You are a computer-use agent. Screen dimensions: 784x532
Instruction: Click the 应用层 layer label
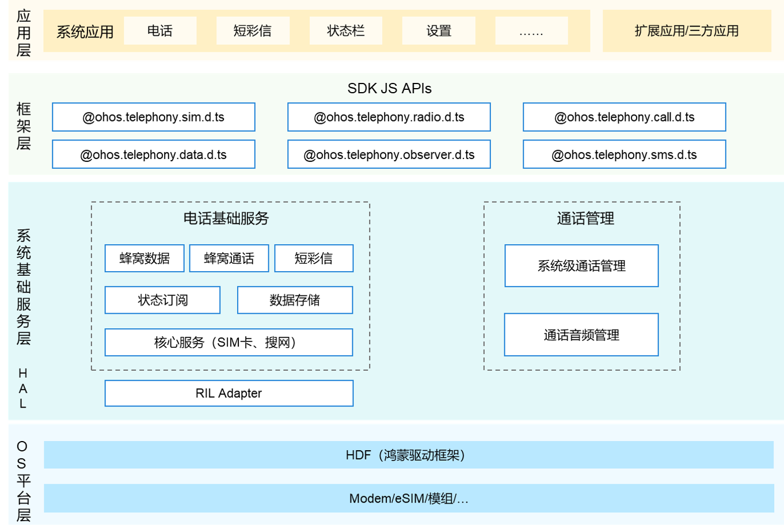[x=24, y=33]
